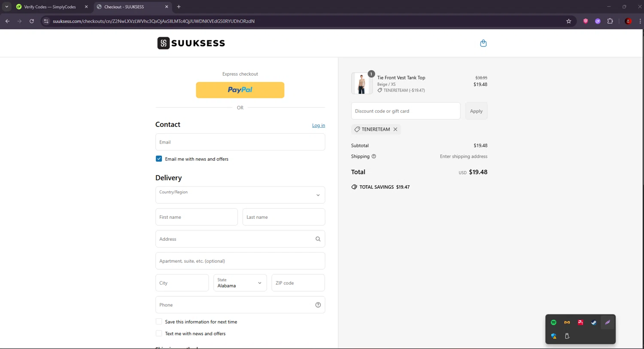Check Text me with news and offers

(159, 334)
